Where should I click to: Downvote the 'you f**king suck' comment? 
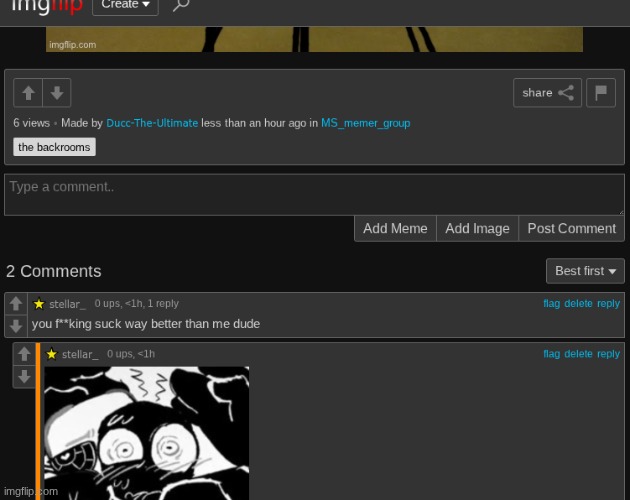coord(16,326)
